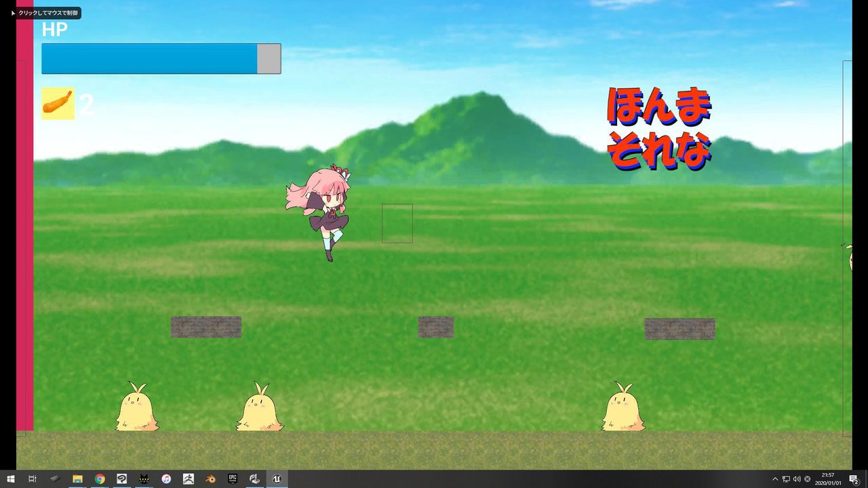
Task: Show hidden system tray icons
Action: point(775,479)
